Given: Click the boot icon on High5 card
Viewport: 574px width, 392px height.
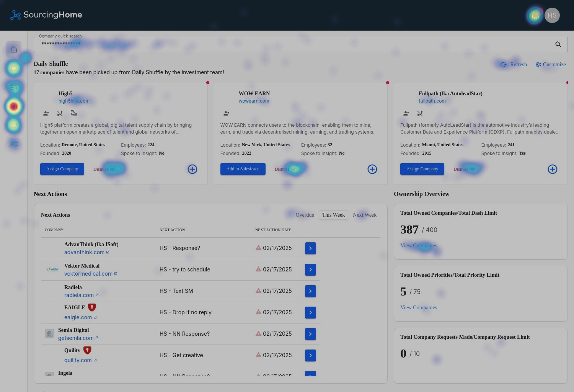Looking at the screenshot, I should coord(74,113).
